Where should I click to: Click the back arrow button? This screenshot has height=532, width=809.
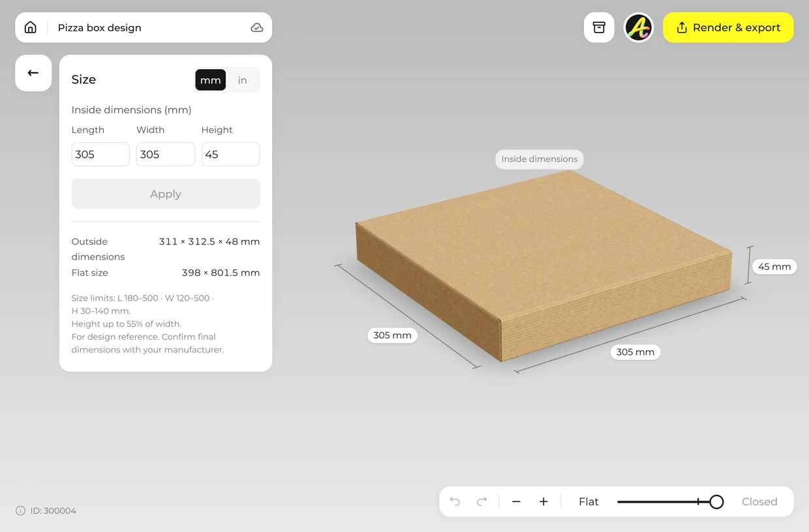(33, 73)
